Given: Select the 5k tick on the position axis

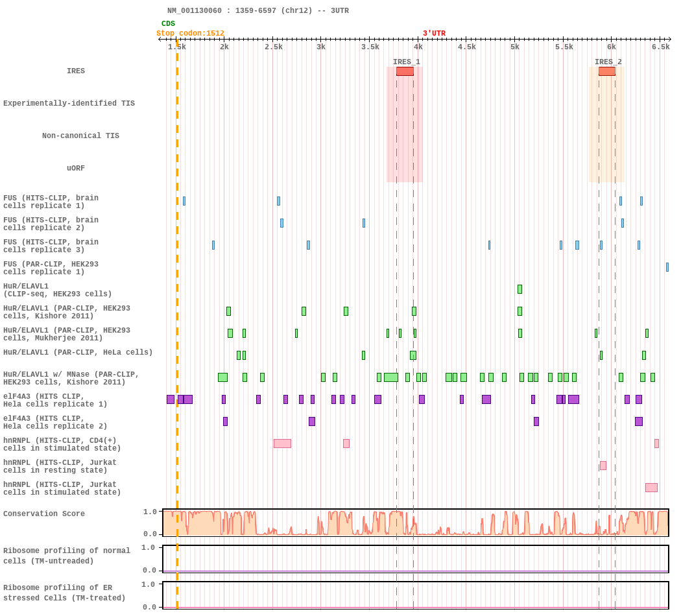Looking at the screenshot, I should tap(515, 47).
